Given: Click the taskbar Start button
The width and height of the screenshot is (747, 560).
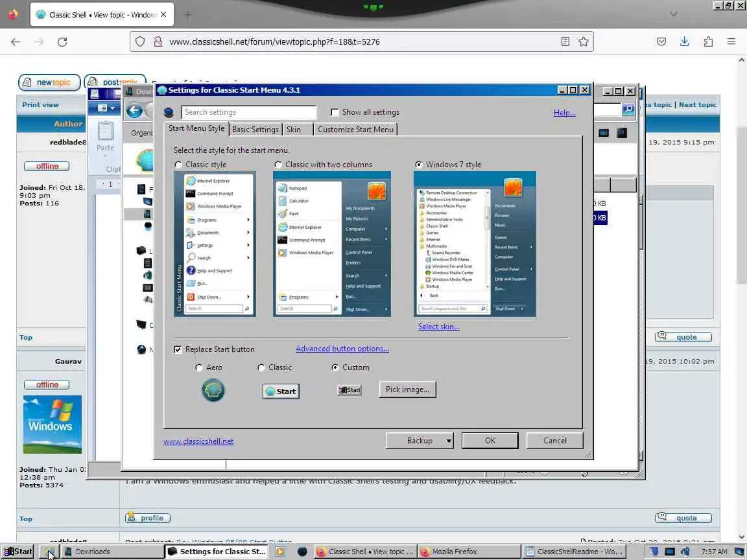Looking at the screenshot, I should coord(18,552).
